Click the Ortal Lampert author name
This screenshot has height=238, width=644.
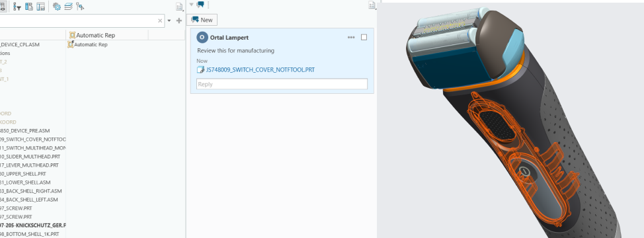tap(229, 37)
